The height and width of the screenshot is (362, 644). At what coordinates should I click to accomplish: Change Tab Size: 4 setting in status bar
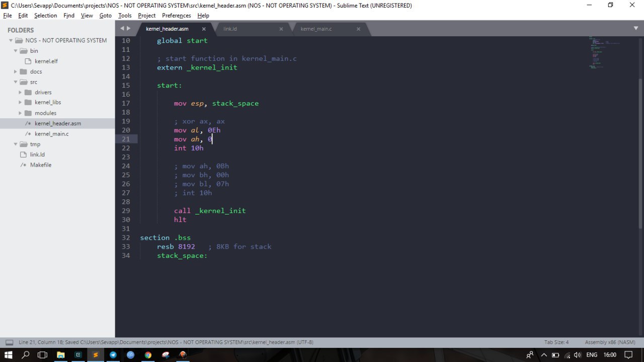tap(556, 342)
